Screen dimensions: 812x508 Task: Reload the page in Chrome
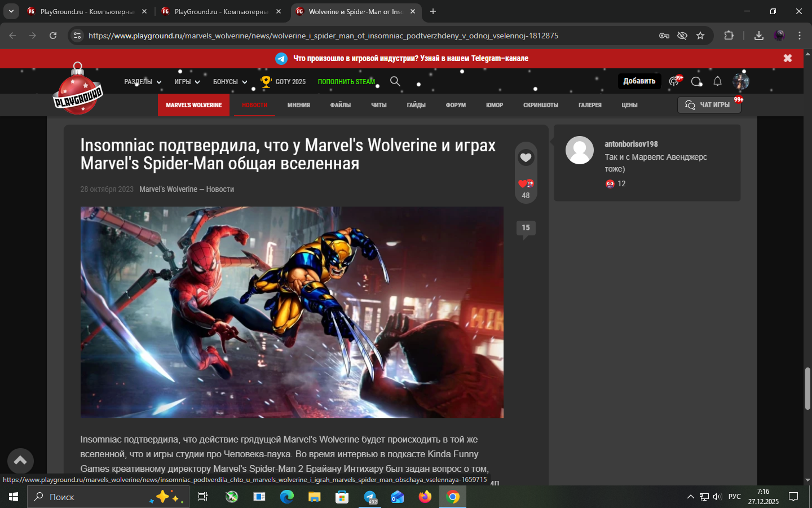point(53,36)
